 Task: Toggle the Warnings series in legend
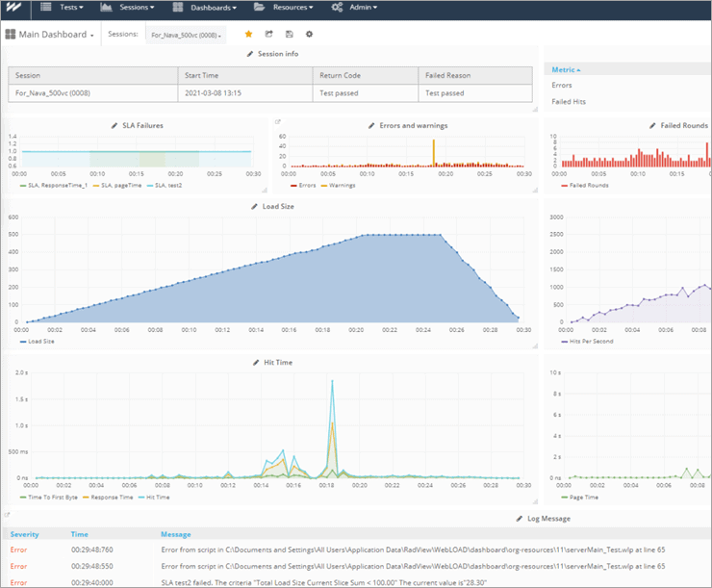(341, 185)
